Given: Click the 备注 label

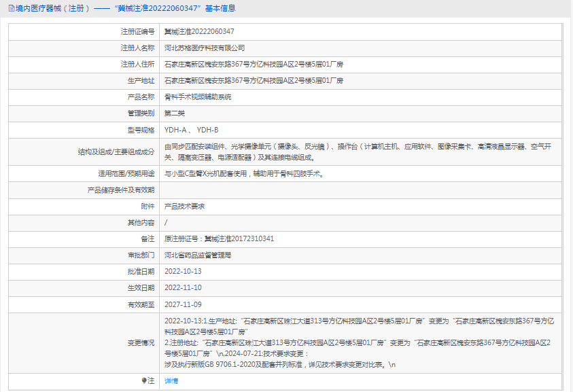Looking at the screenshot, I should point(147,239).
